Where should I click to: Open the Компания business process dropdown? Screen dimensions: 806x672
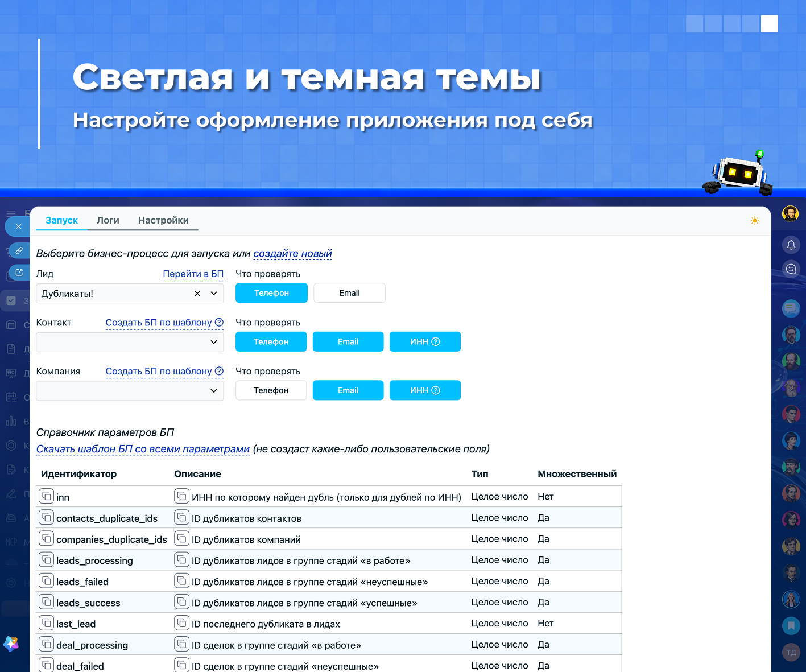130,391
